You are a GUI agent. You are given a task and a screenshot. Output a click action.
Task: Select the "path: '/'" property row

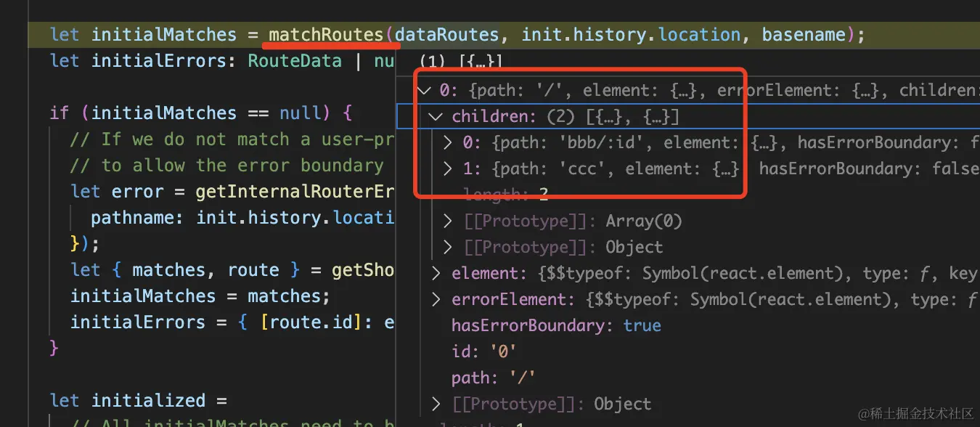click(493, 378)
